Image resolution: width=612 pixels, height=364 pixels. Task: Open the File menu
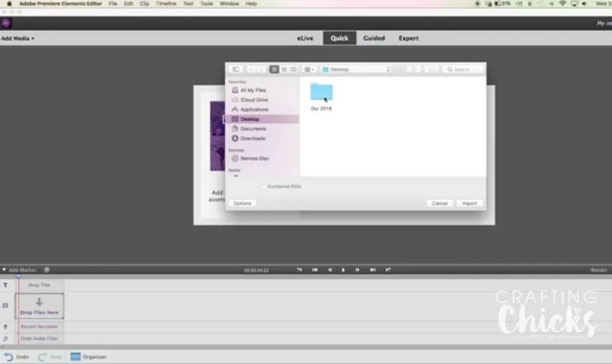[113, 4]
